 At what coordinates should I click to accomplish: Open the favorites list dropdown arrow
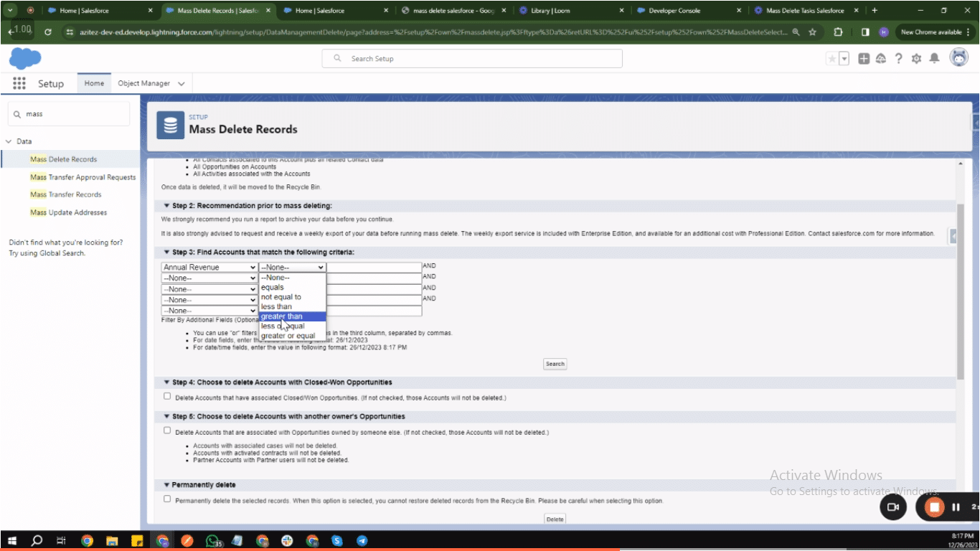844,59
